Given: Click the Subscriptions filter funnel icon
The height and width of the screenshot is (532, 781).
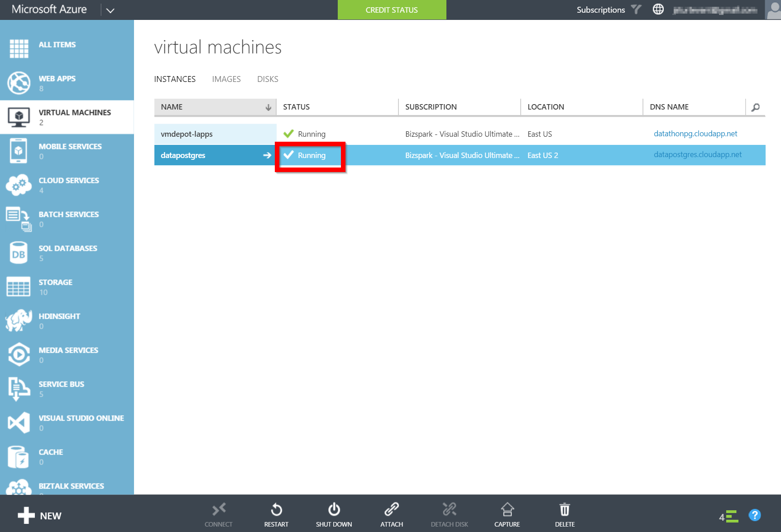Looking at the screenshot, I should pos(637,9).
